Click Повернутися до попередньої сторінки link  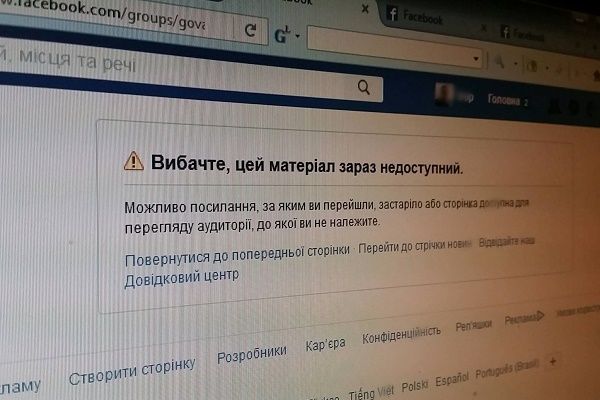point(237,255)
